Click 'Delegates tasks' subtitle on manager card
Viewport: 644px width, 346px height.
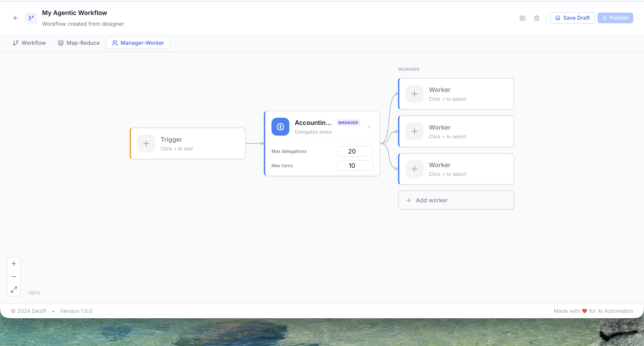point(313,132)
